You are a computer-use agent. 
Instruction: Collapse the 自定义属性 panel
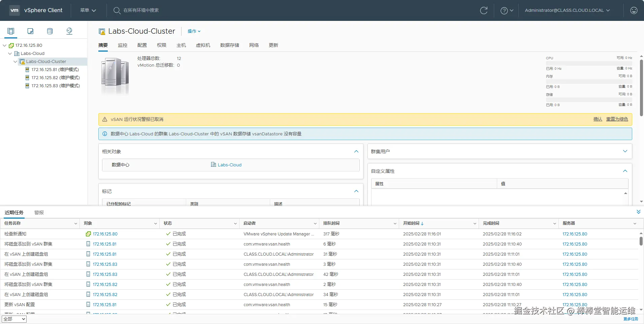[625, 171]
